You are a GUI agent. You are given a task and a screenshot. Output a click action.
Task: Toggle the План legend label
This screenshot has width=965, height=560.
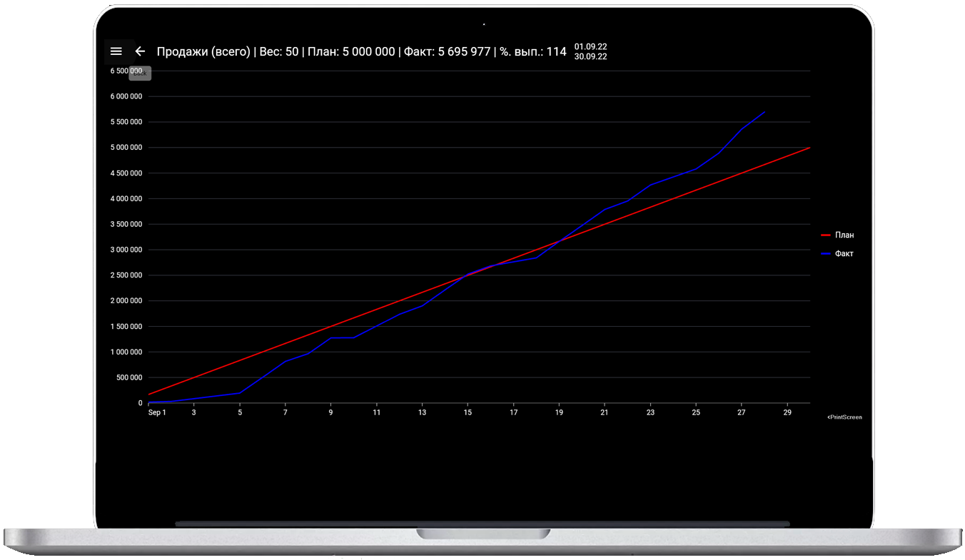tap(844, 235)
